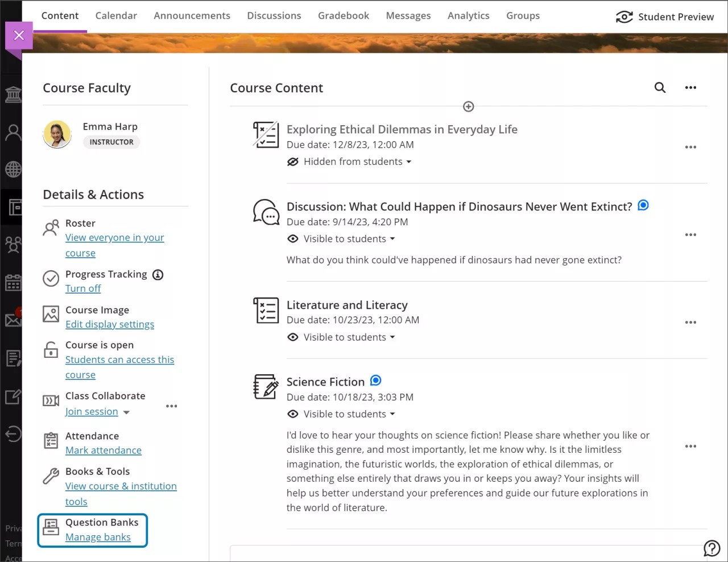Open options menu for Exploring Ethical Dilemmas
The width and height of the screenshot is (728, 562).
point(690,147)
